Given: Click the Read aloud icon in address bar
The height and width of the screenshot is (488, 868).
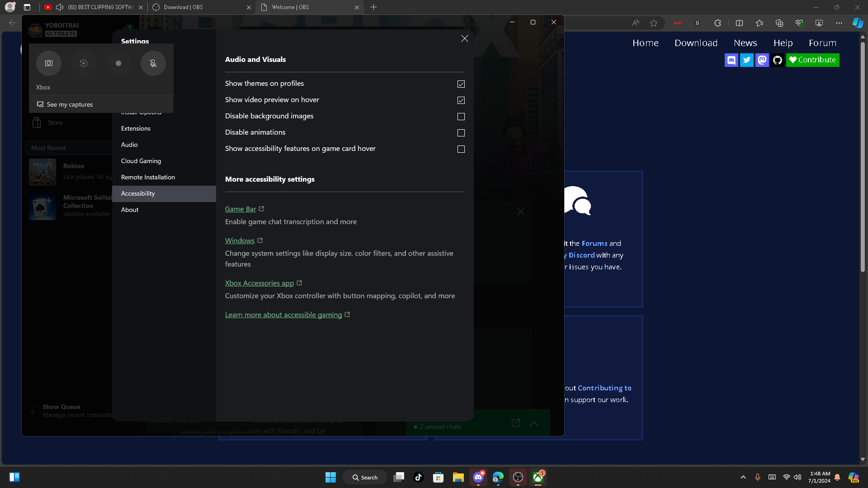Looking at the screenshot, I should click(636, 23).
